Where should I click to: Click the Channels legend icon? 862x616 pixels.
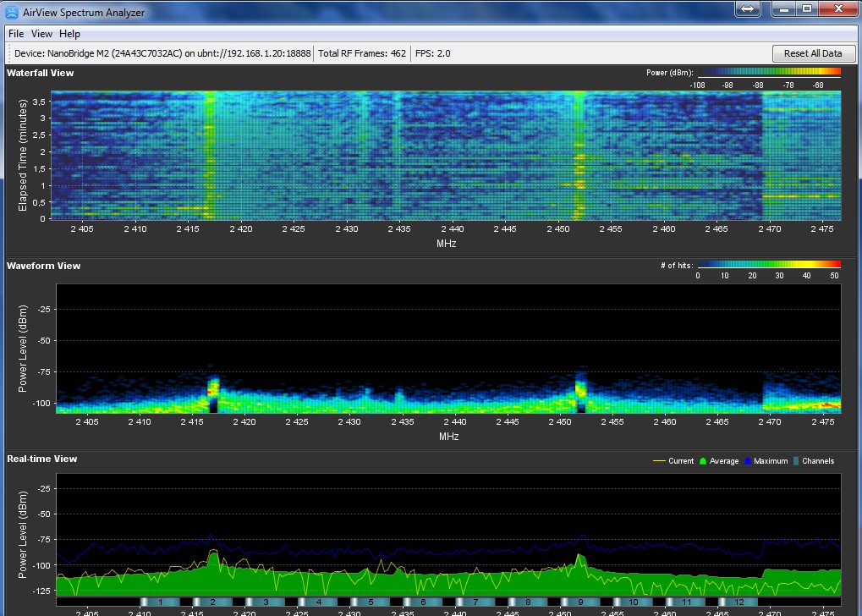(797, 461)
